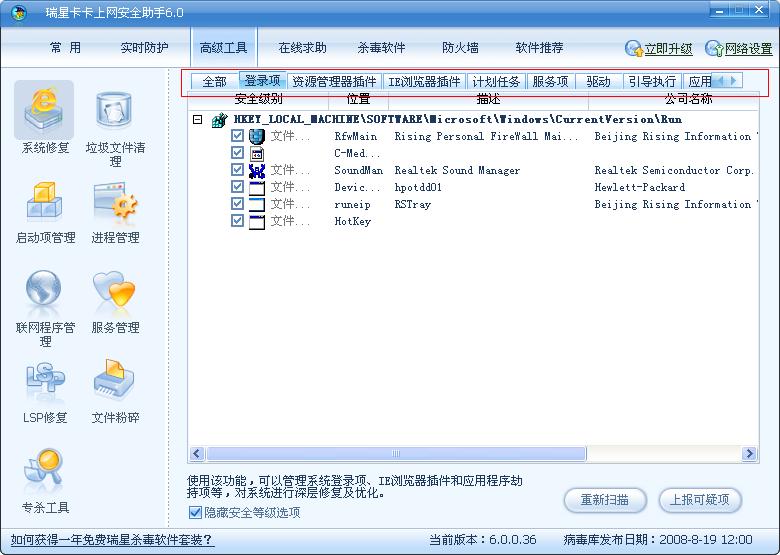Open 垃圾文件清理 tool
The width and height of the screenshot is (780, 555).
[x=115, y=127]
